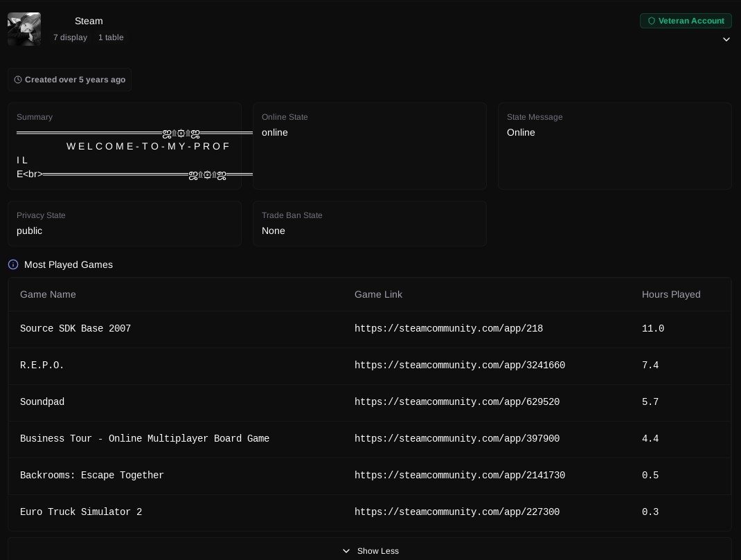Click the Online State value online

coord(274,133)
